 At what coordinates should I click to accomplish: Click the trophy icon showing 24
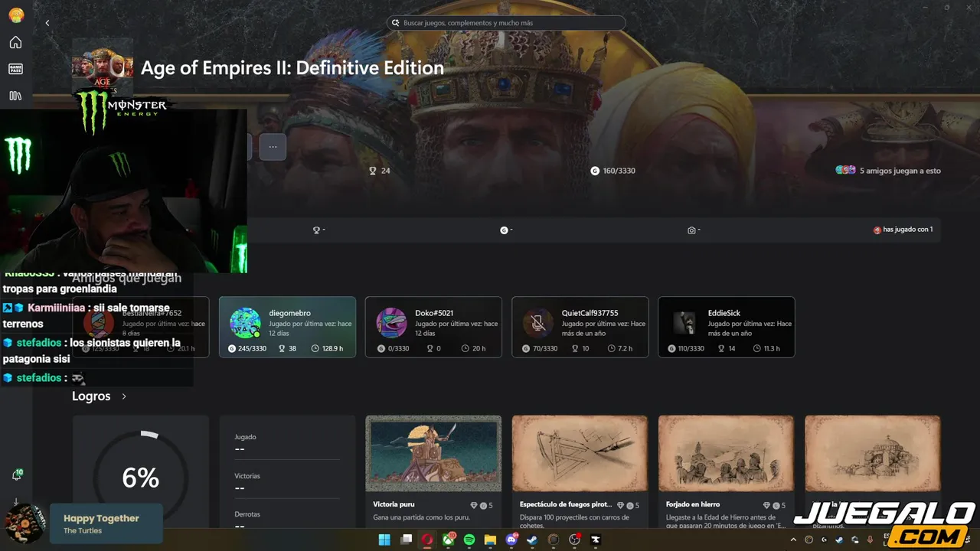click(x=373, y=171)
